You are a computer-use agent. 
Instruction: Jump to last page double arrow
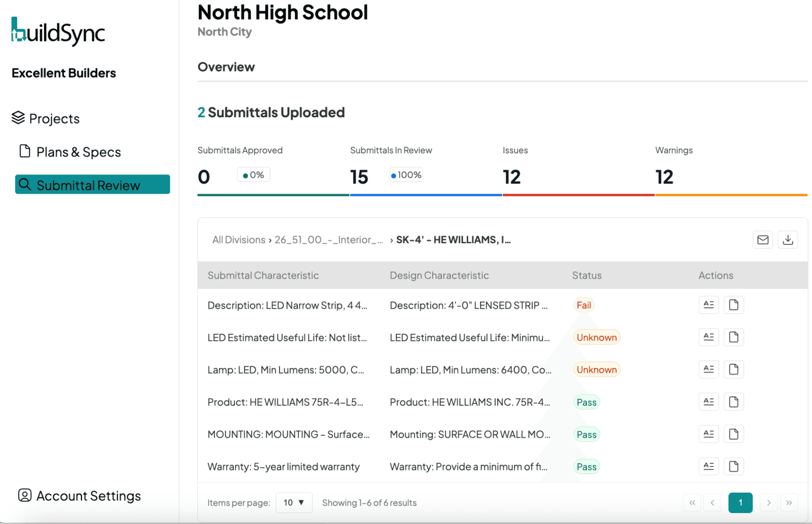(788, 502)
